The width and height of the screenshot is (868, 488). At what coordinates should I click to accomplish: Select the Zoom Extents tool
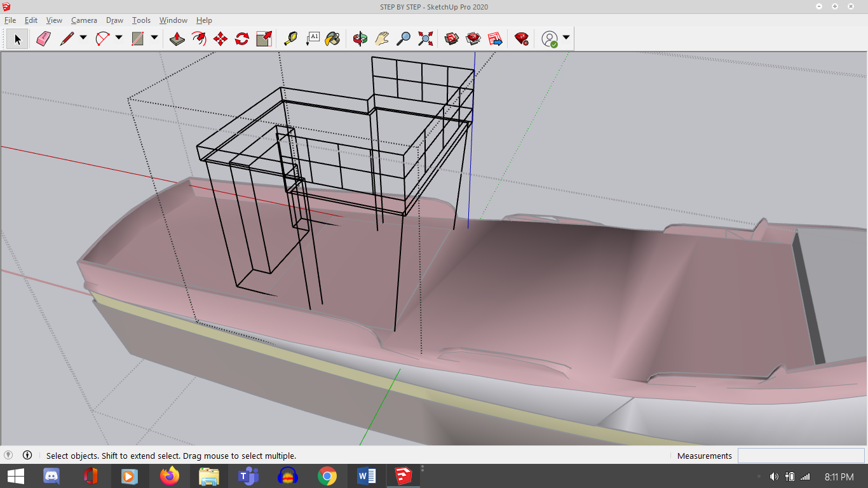(425, 39)
